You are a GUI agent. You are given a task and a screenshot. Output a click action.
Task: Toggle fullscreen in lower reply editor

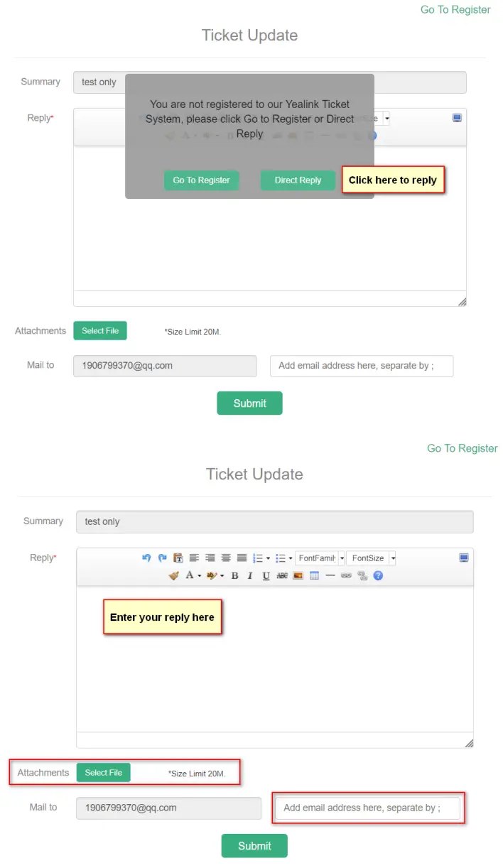[x=464, y=558]
